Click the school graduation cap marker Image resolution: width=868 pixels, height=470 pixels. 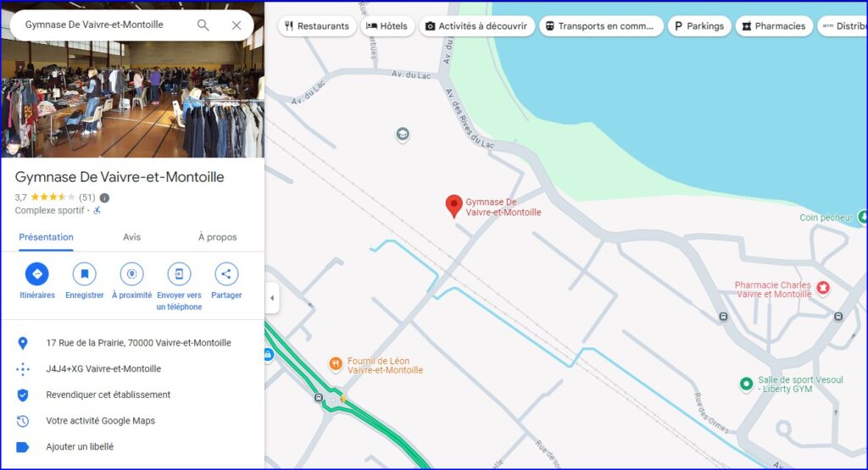click(403, 135)
